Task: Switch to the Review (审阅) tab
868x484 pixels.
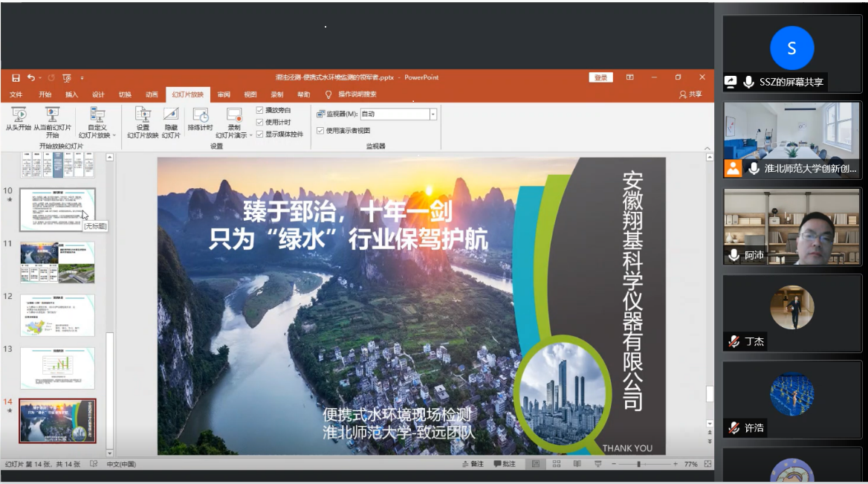Action: point(224,94)
